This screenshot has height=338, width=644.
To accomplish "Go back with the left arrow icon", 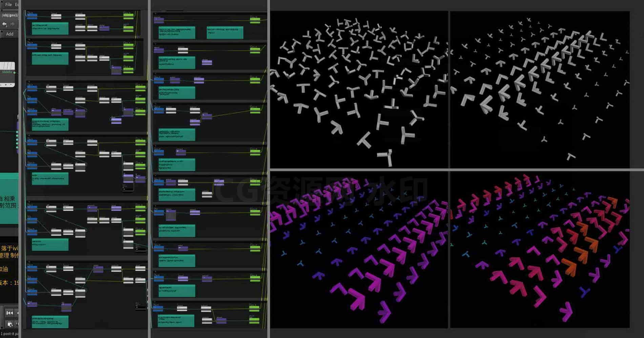I will 4,24.
